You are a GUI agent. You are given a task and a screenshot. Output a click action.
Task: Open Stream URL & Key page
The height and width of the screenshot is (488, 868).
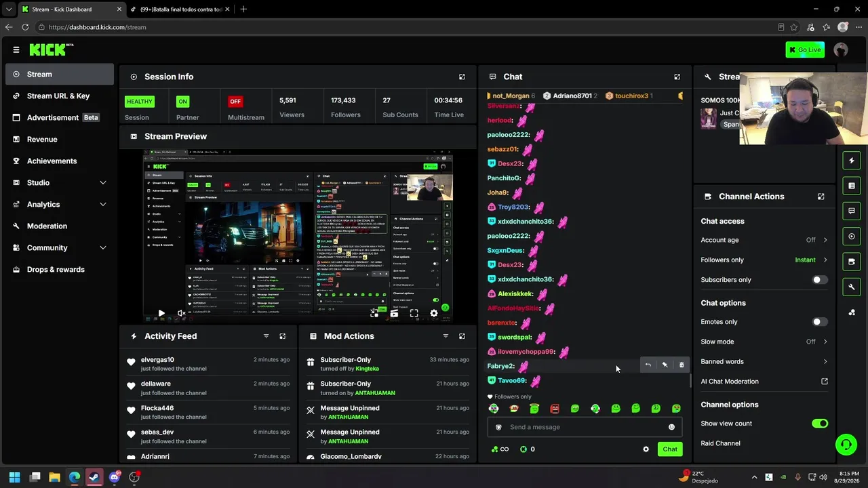pos(60,96)
